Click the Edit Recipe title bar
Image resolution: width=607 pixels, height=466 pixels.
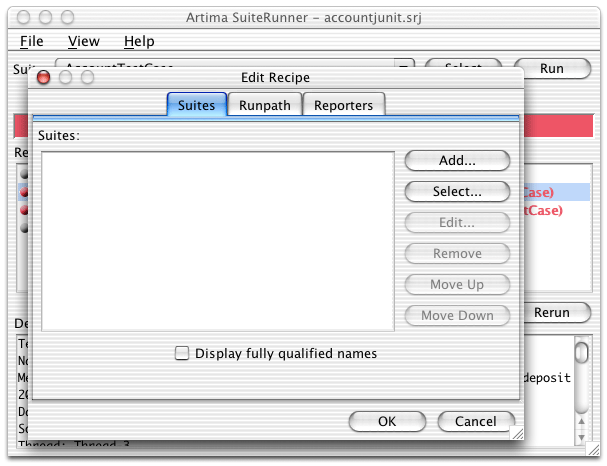pyautogui.click(x=276, y=77)
